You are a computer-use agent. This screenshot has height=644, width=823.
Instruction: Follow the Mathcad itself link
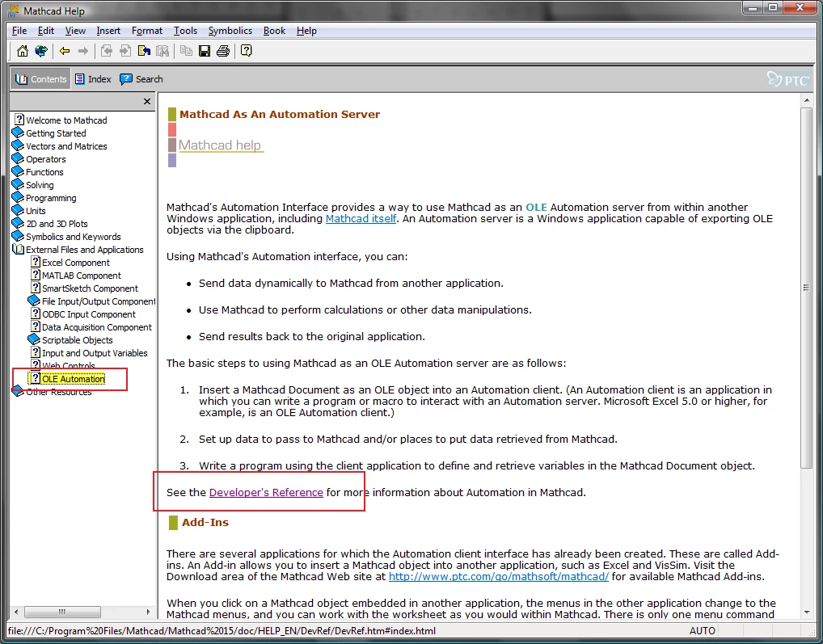pyautogui.click(x=361, y=219)
